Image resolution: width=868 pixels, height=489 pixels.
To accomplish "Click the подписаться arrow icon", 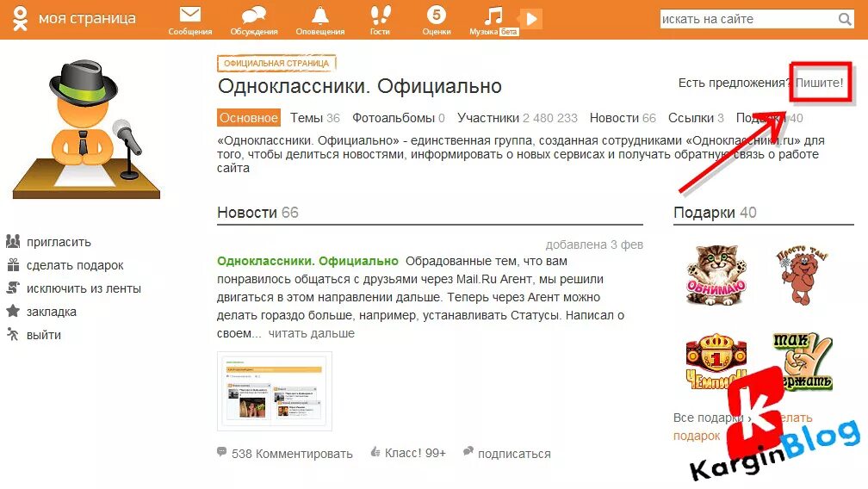I will (468, 451).
